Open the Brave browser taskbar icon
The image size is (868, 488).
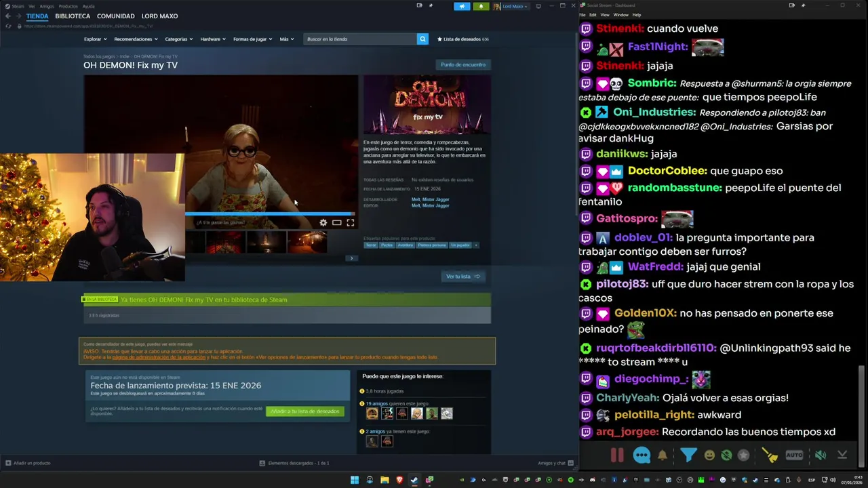399,480
